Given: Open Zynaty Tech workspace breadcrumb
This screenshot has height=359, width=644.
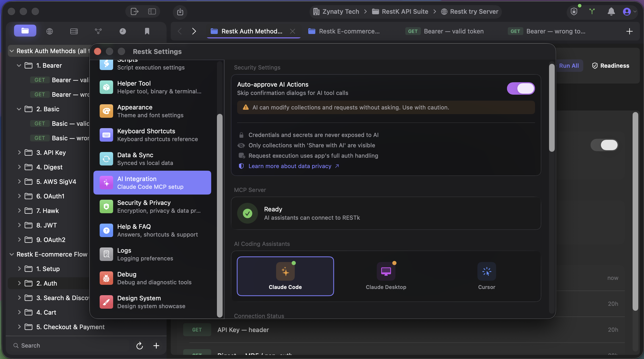Looking at the screenshot, I should coord(336,11).
